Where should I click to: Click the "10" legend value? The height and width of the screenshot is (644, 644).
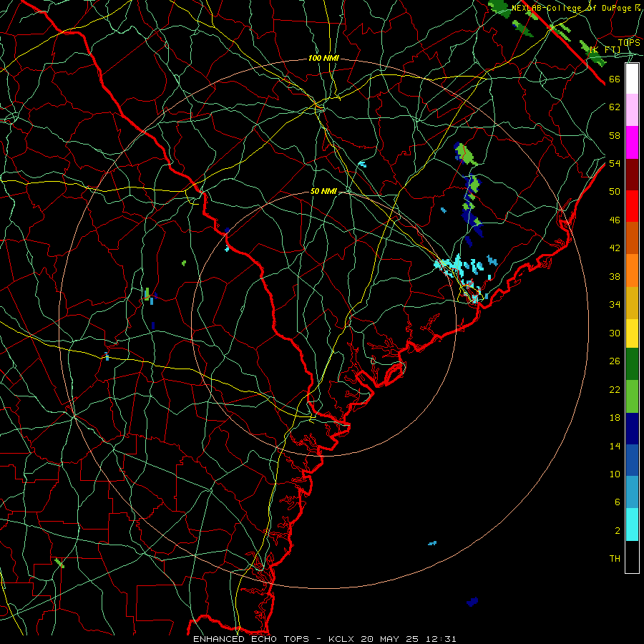(x=615, y=474)
